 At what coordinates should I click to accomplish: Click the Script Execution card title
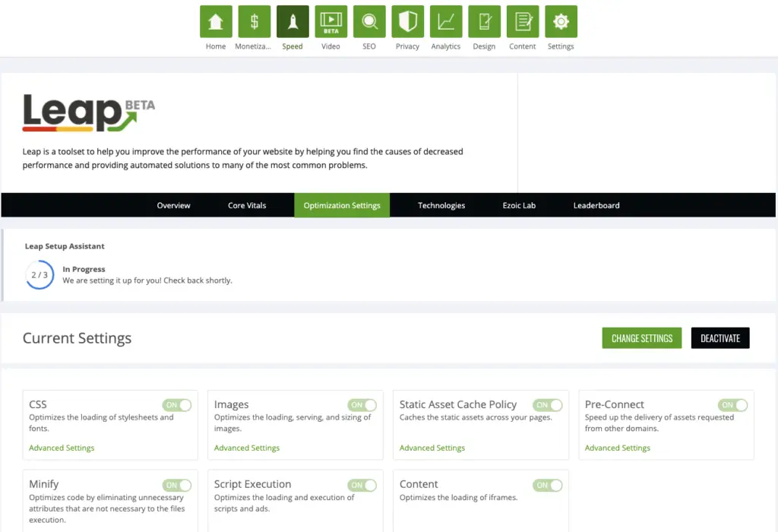[252, 484]
